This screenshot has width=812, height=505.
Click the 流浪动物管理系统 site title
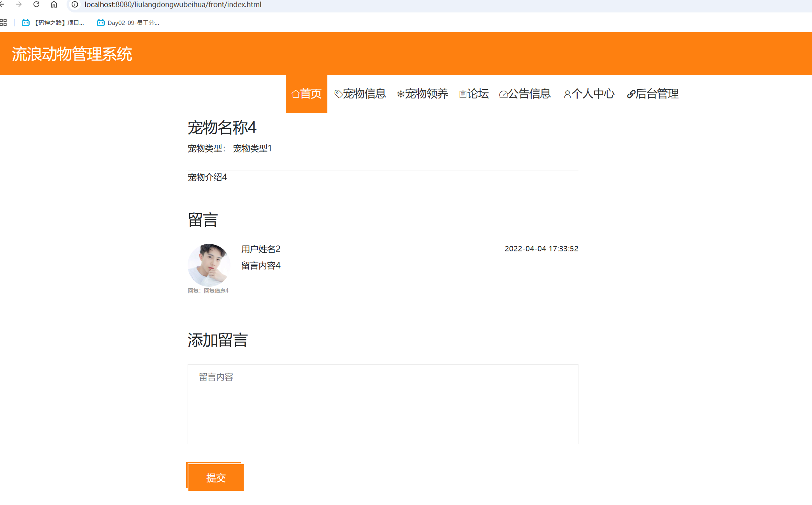72,54
